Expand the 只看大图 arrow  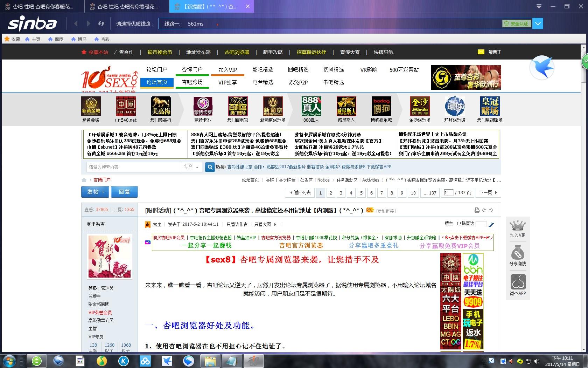[275, 224]
